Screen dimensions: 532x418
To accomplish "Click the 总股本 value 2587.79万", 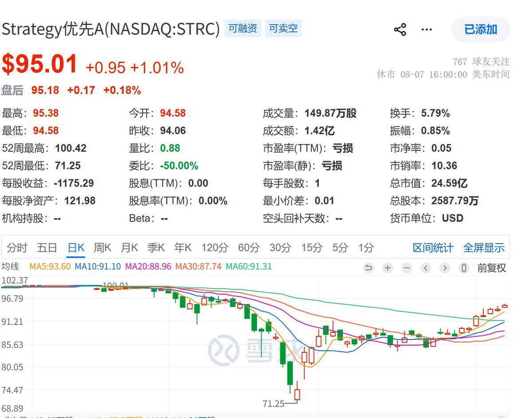I will 455,201.
